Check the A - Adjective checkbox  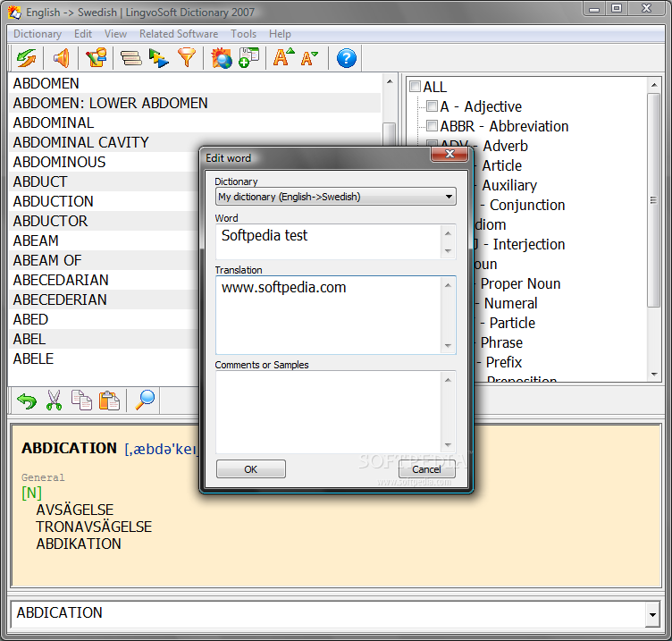[432, 105]
